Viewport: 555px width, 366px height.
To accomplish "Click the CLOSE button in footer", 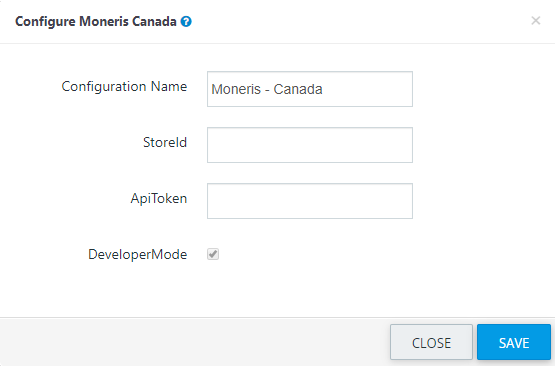I will tap(431, 342).
